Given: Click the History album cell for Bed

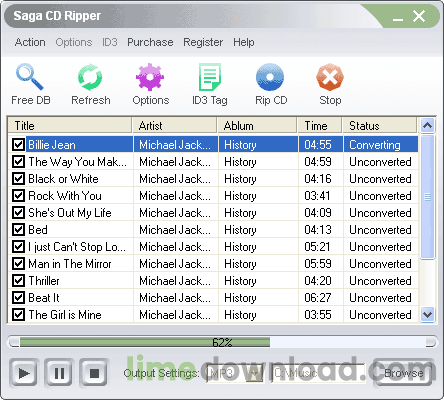Looking at the screenshot, I should pos(258,230).
